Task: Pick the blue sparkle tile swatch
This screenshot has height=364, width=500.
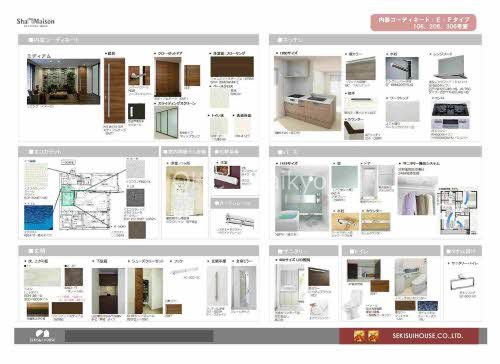Action: [x=38, y=218]
